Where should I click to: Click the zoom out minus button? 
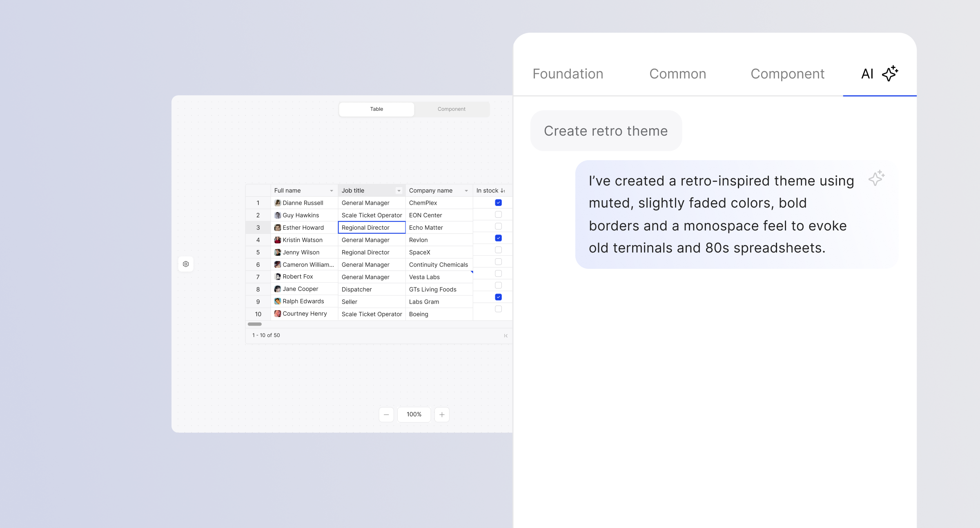(x=386, y=414)
